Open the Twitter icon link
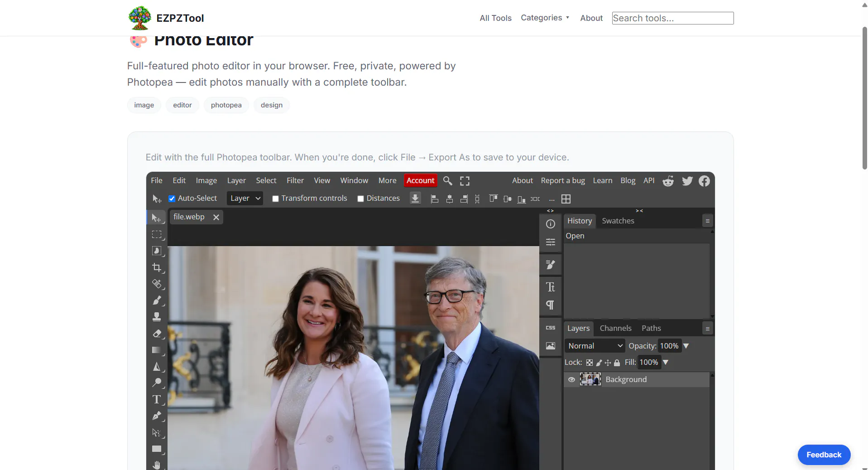 coord(687,181)
